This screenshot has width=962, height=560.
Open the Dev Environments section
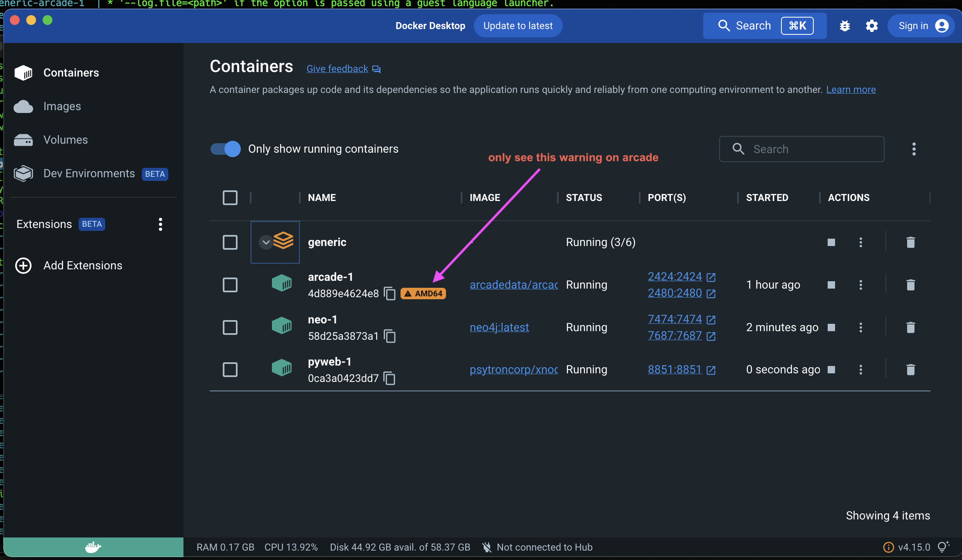tap(88, 173)
